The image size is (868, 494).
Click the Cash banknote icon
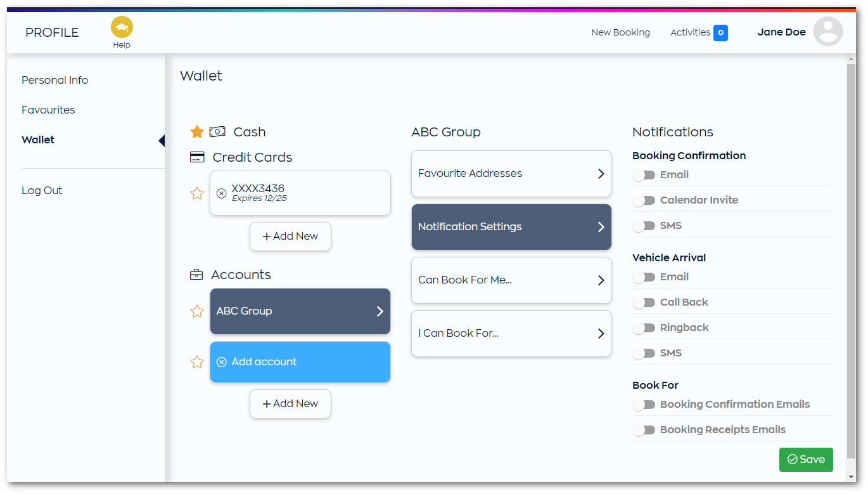point(217,132)
